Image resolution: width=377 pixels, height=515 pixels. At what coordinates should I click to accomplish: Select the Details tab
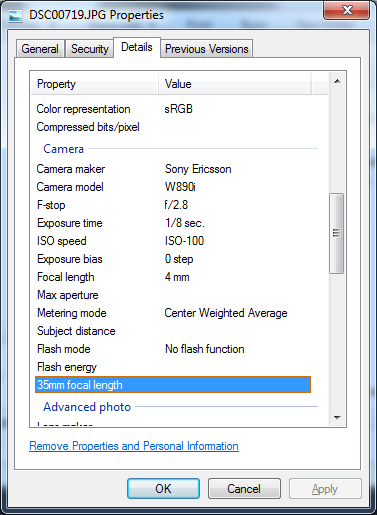pos(137,47)
